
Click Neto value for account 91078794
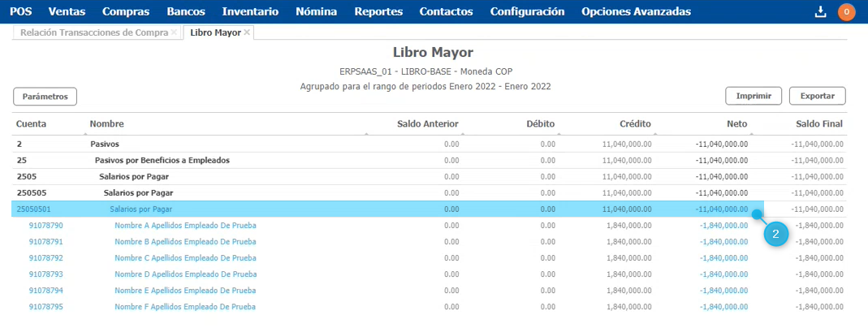[x=723, y=290]
